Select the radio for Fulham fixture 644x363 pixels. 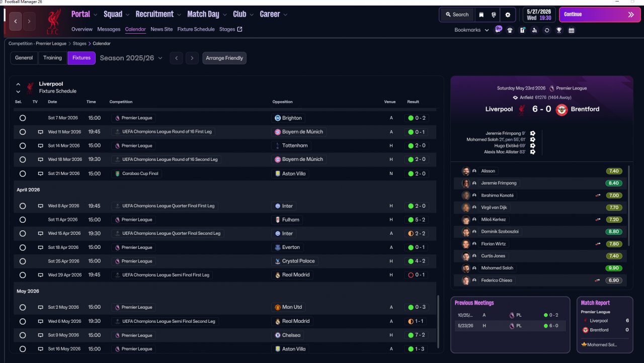[23, 220]
